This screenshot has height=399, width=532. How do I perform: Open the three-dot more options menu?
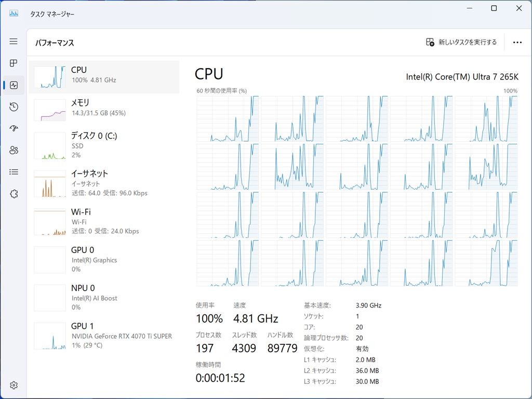(517, 42)
